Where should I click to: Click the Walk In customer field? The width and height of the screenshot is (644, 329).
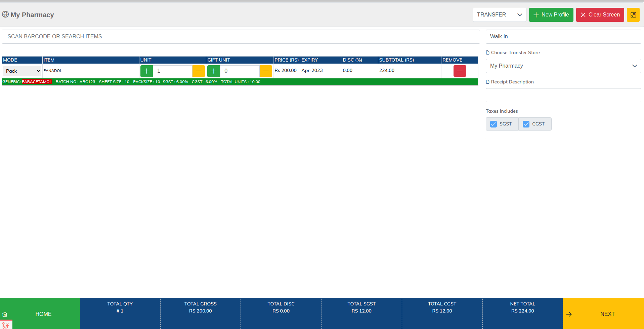tap(563, 37)
